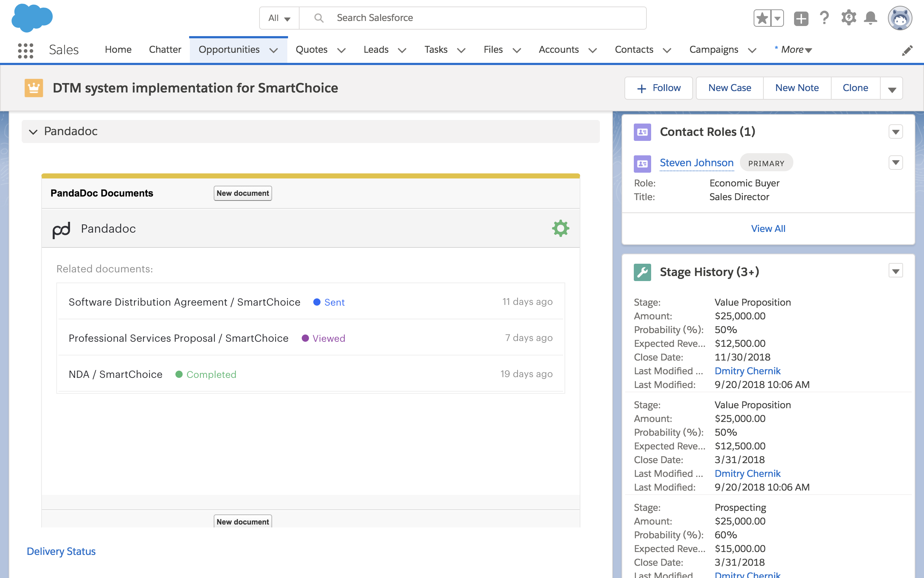Open the Steven Johnson row actions arrow
The width and height of the screenshot is (924, 578).
pos(895,163)
